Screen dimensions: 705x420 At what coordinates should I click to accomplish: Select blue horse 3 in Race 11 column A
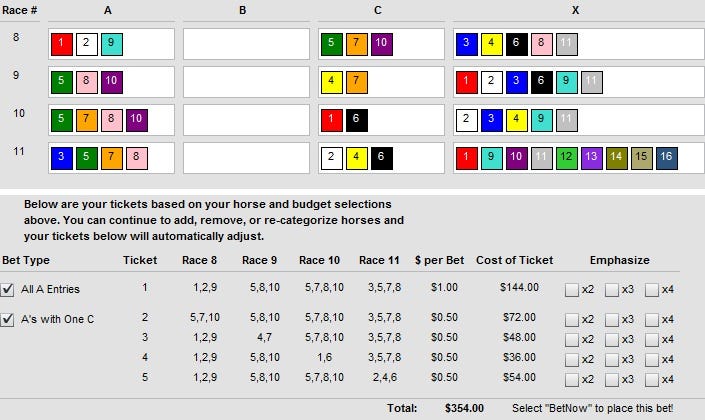[61, 158]
